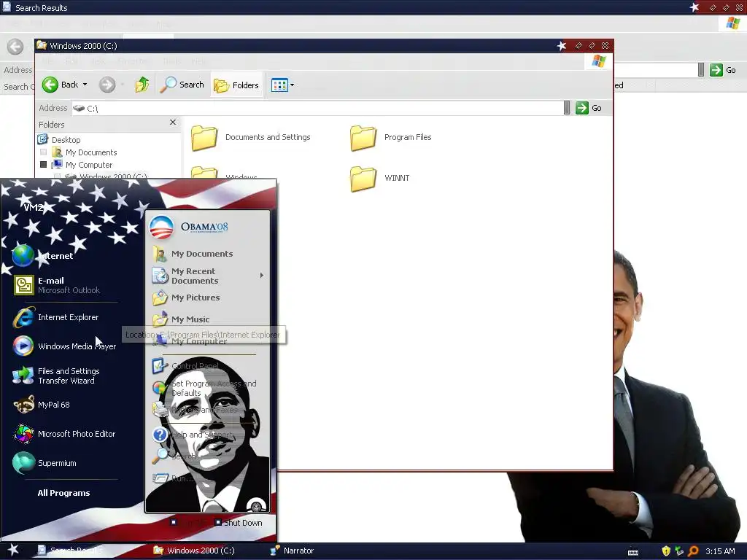Open the Documents and Settings folder
747x560 pixels.
point(251,138)
